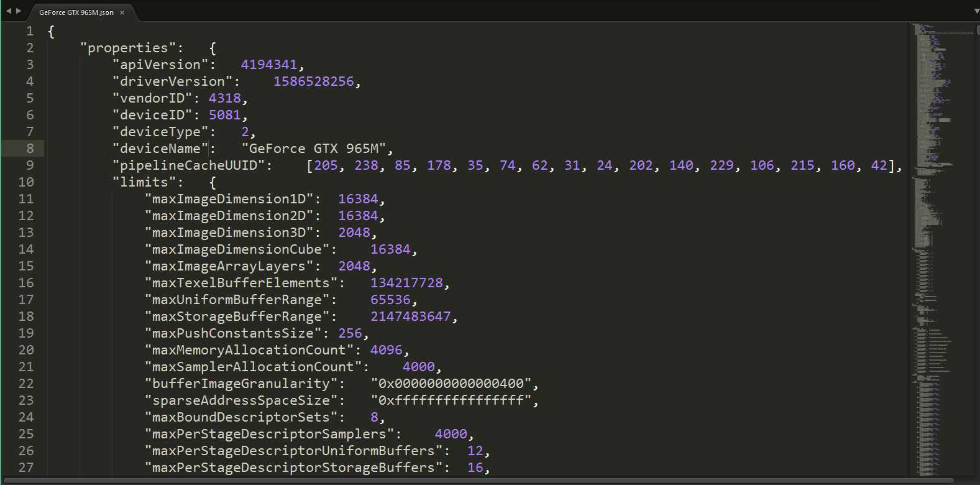Click the "deviceType" key
This screenshot has width=980, height=485.
[160, 132]
